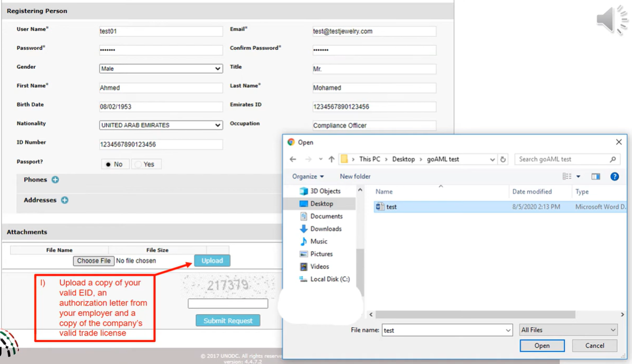This screenshot has height=364, width=632.
Task: Click the speaker audio icon
Action: [x=611, y=21]
